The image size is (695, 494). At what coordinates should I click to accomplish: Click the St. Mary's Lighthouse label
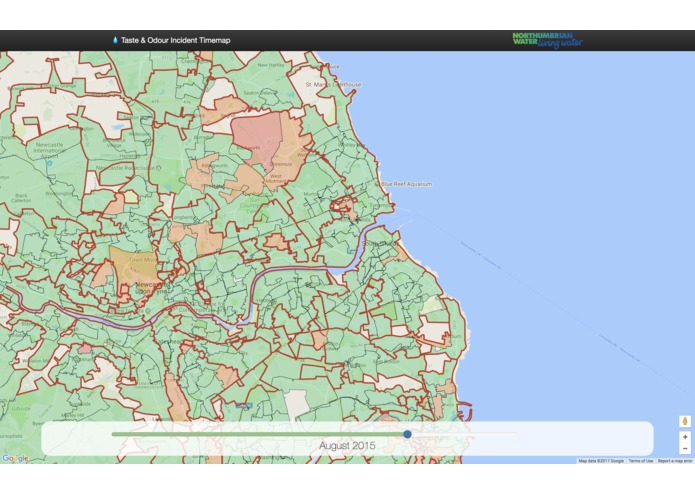[333, 84]
